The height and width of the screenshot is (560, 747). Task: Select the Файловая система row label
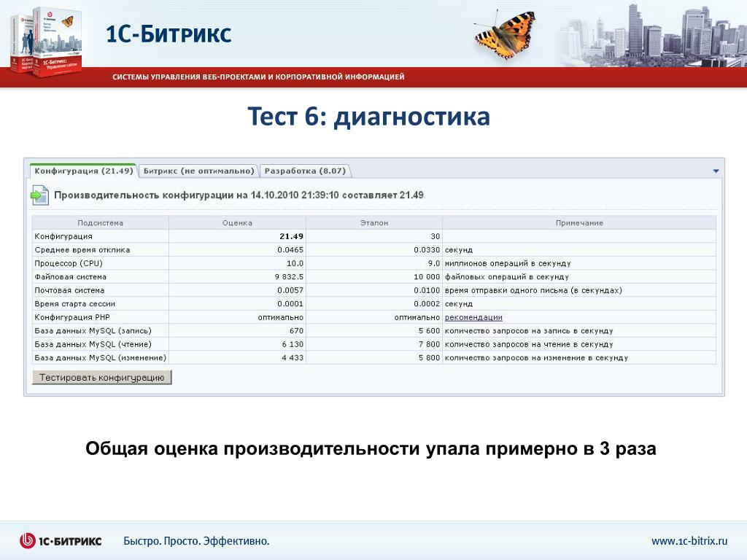click(71, 276)
